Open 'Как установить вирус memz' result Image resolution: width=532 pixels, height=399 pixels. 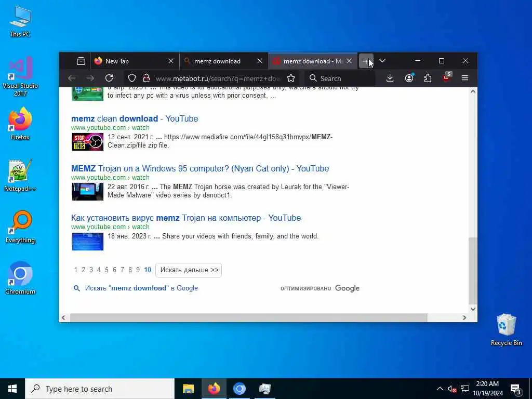coord(186,218)
